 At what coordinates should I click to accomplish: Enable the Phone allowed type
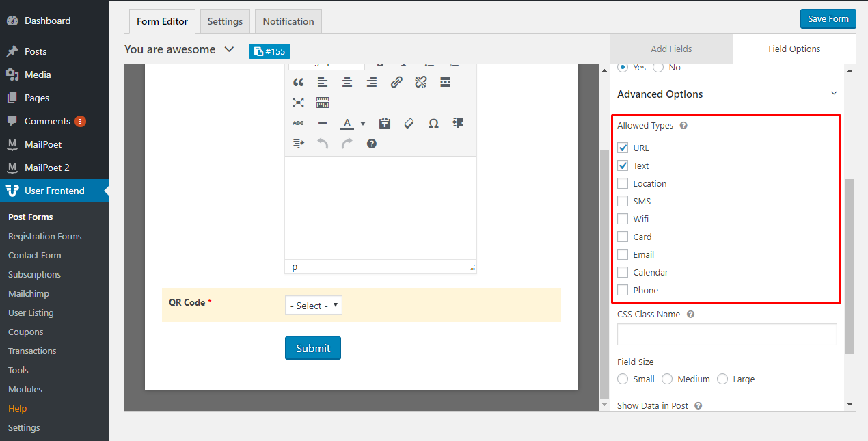click(x=623, y=290)
